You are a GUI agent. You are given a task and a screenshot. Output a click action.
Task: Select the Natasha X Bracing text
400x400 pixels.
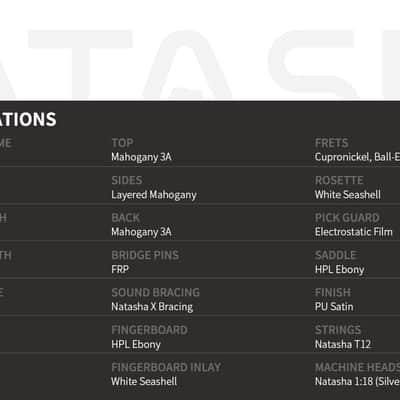pos(152,307)
